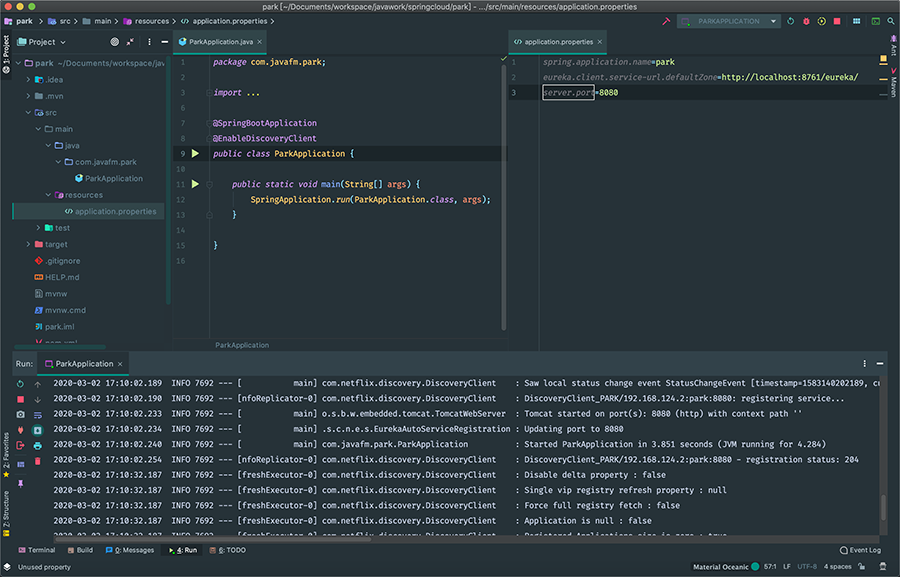
Task: Expand the .idea folder in the tree
Action: (x=28, y=79)
